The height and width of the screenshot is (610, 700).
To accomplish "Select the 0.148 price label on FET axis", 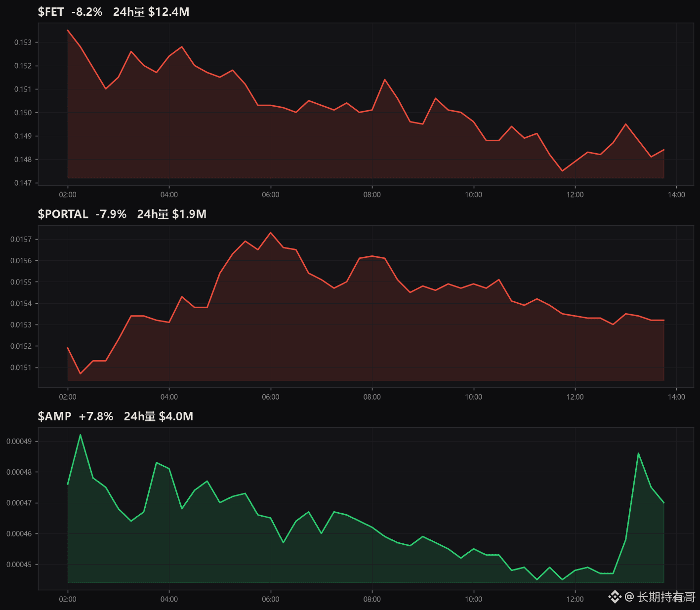I will 23,160.
